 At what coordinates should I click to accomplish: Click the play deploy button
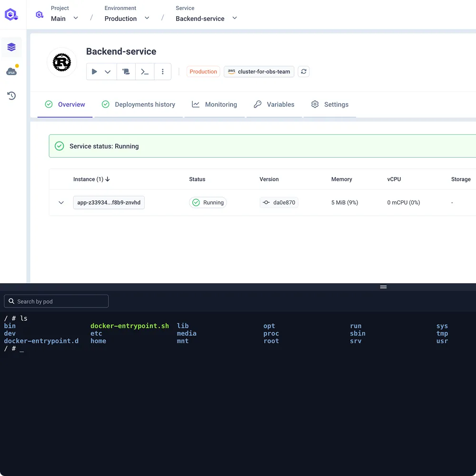click(94, 72)
